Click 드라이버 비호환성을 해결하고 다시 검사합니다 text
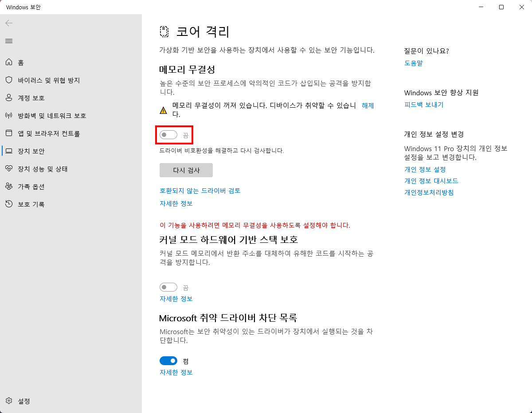 (222, 151)
